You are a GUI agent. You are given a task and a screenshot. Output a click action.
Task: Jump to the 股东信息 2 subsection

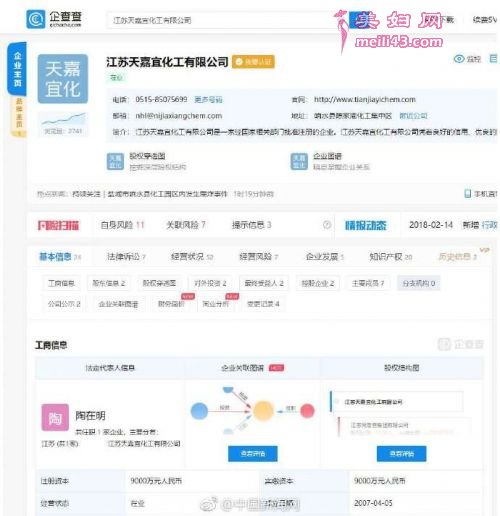tap(108, 283)
